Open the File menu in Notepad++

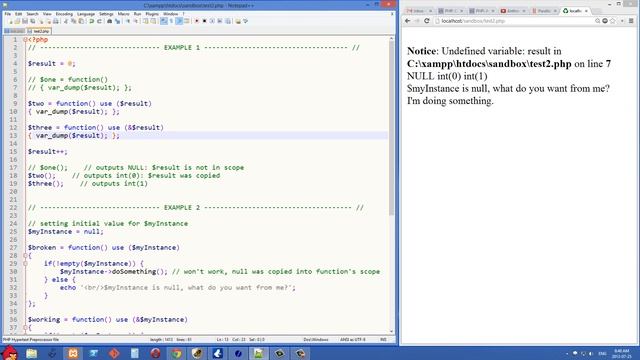pyautogui.click(x=8, y=14)
